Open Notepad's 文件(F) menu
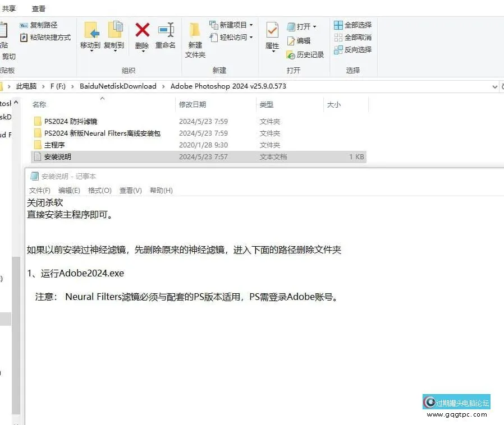This screenshot has width=504, height=425. click(39, 190)
